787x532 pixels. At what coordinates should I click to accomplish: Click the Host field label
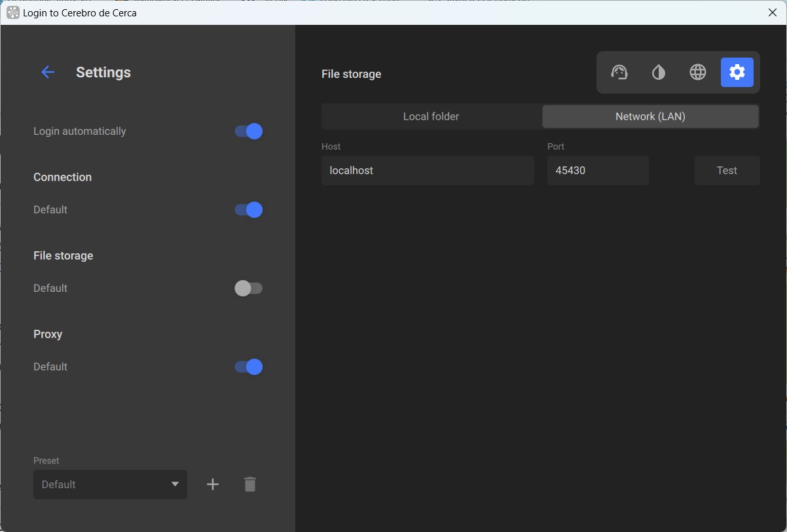coord(331,147)
